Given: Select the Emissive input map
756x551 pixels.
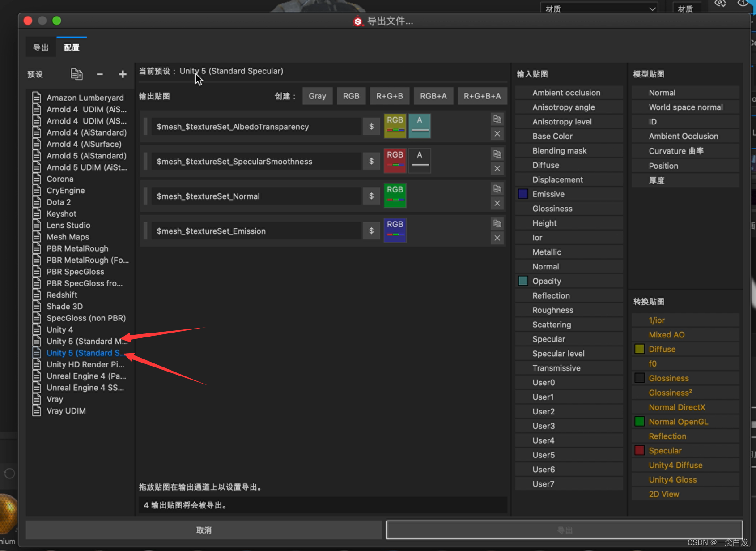Looking at the screenshot, I should point(569,194).
